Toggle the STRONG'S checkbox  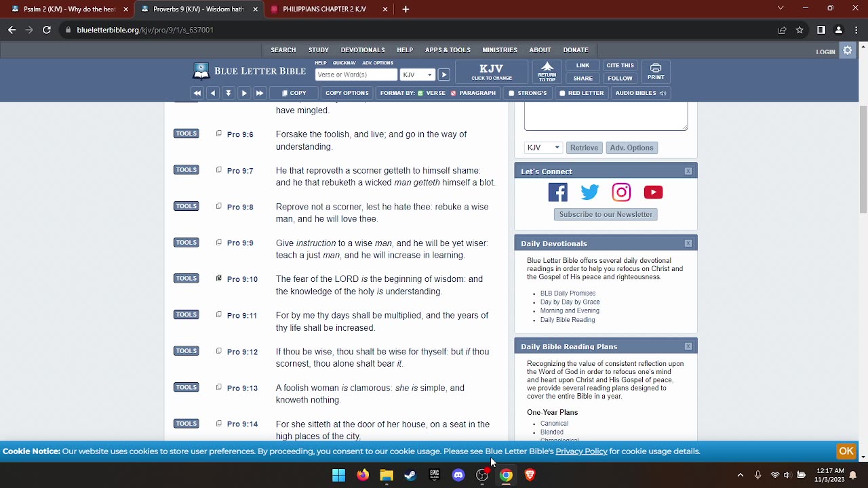tap(528, 93)
